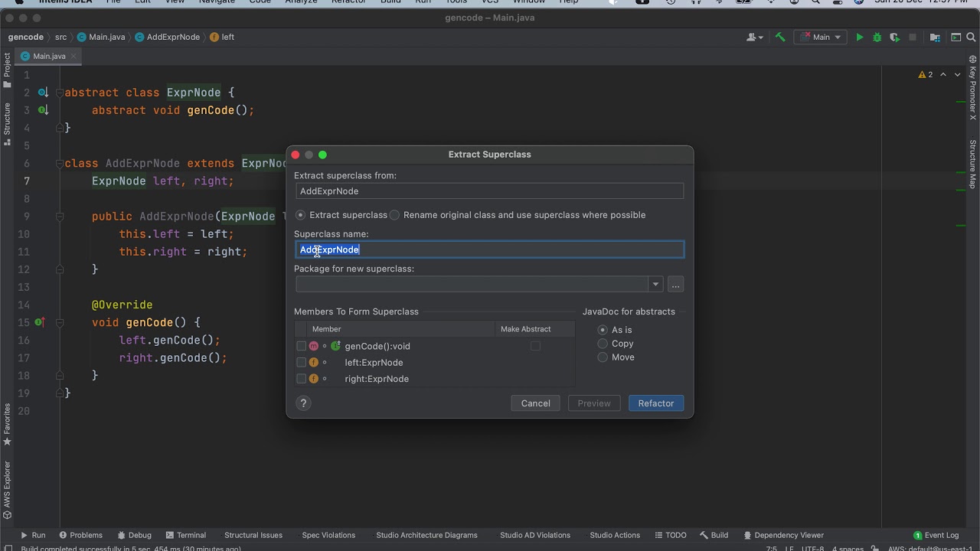The height and width of the screenshot is (551, 980).
Task: Check the left:ExprNode member checkbox
Action: point(301,363)
